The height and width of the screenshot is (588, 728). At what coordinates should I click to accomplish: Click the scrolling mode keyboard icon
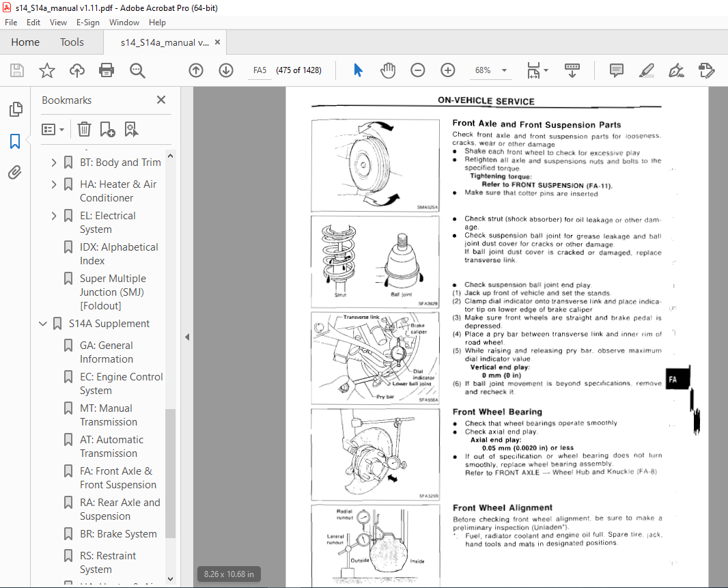click(572, 70)
